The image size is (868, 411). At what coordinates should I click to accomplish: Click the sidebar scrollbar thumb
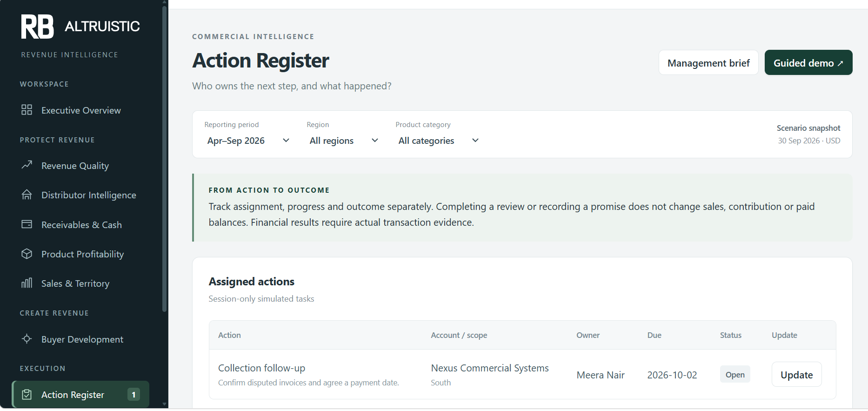(164, 158)
